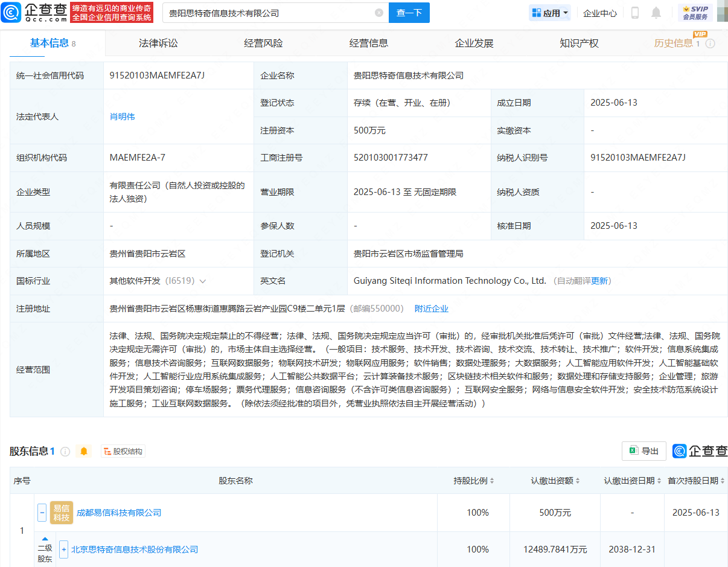Select 纳税人识别号 value 91520103MAEMFE2A7J
The width and height of the screenshot is (728, 567).
638,158
